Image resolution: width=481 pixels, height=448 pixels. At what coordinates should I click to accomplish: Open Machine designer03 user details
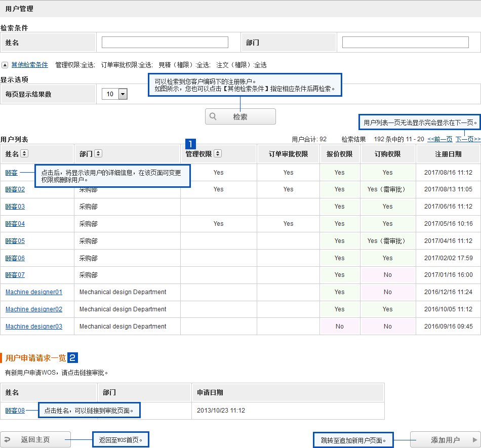[34, 327]
